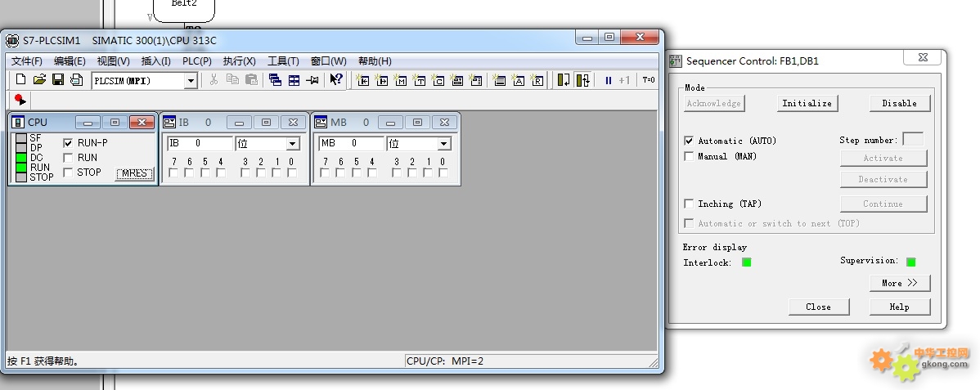Save the PLC simulation
Screen dimensions: 980x390
point(58,80)
